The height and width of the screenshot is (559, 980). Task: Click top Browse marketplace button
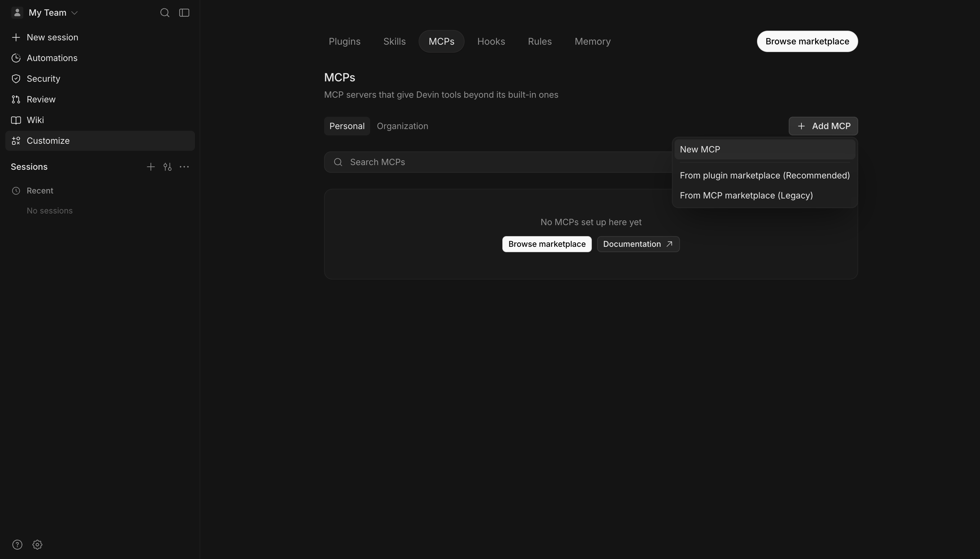click(807, 41)
